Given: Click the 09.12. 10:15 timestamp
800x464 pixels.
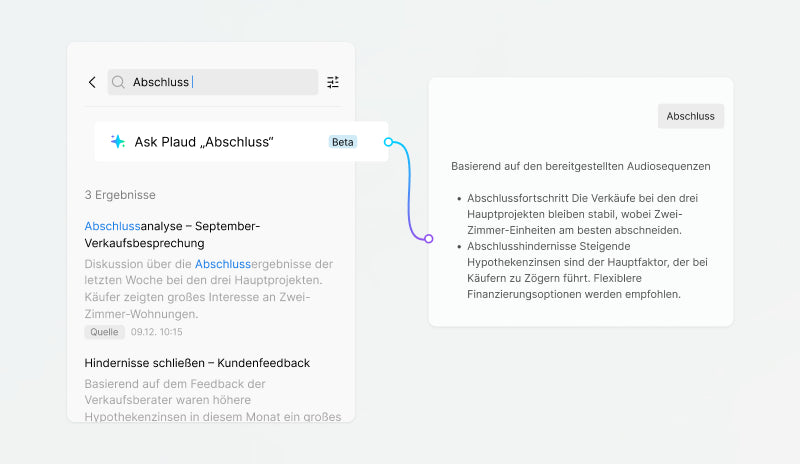Looking at the screenshot, I should pos(157,332).
